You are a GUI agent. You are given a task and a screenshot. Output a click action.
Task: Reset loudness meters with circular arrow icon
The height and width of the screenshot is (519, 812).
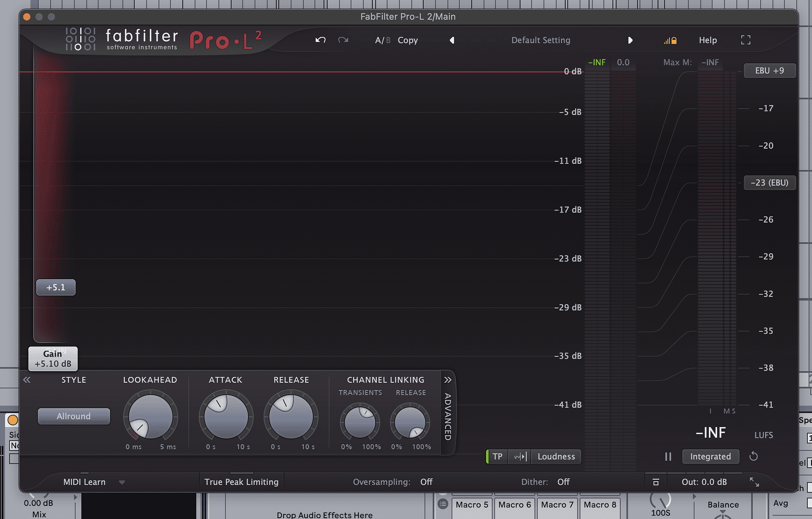tap(754, 456)
